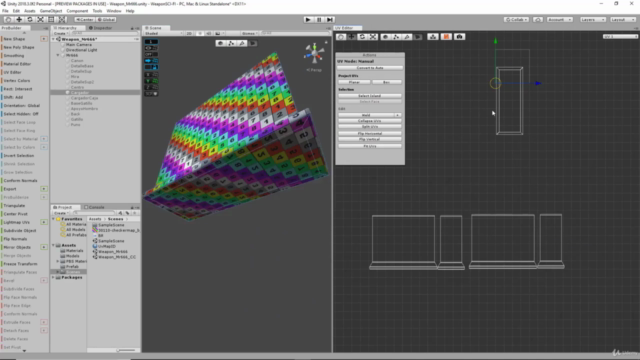The width and height of the screenshot is (640, 360).
Task: Click the scene orientation gizmo
Action: pos(314,53)
